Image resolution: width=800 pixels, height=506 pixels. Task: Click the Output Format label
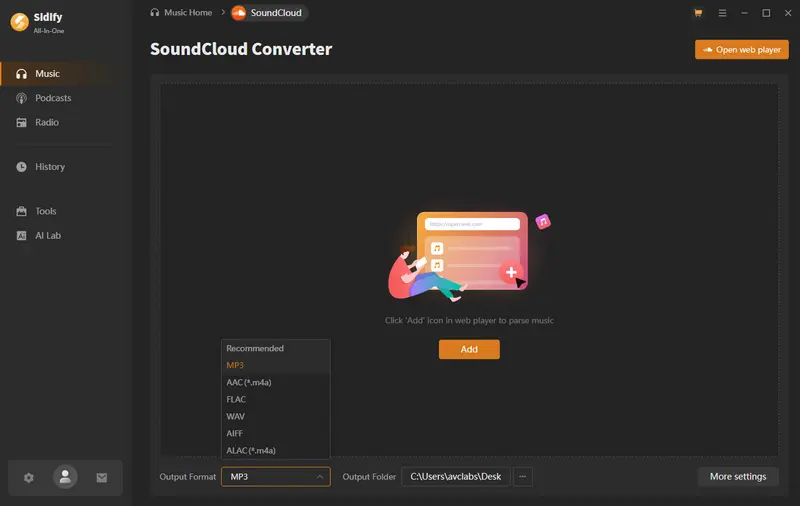point(187,477)
